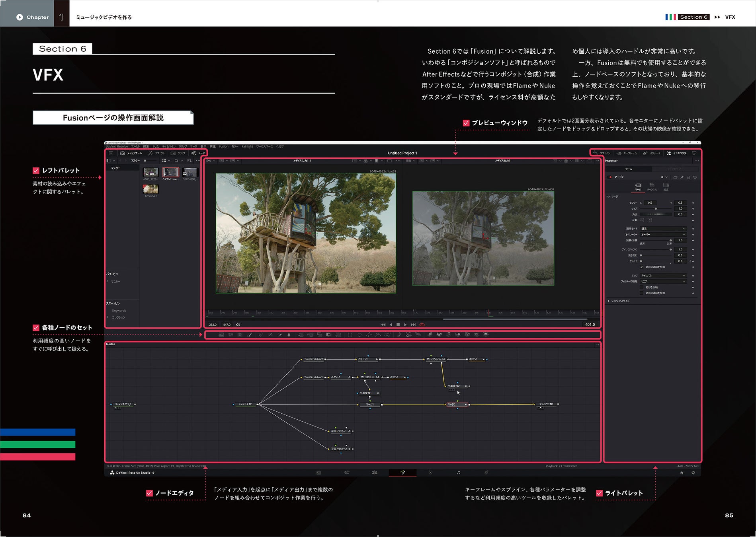Uncheck 変形の連結を解除 below ブレンド slider
Screen dimensions: 756x537
tap(642, 267)
